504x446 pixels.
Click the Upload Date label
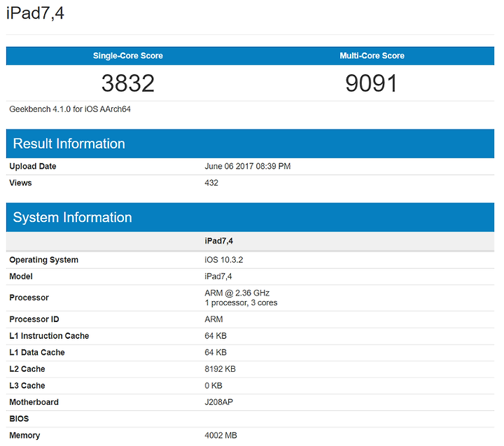tap(33, 166)
